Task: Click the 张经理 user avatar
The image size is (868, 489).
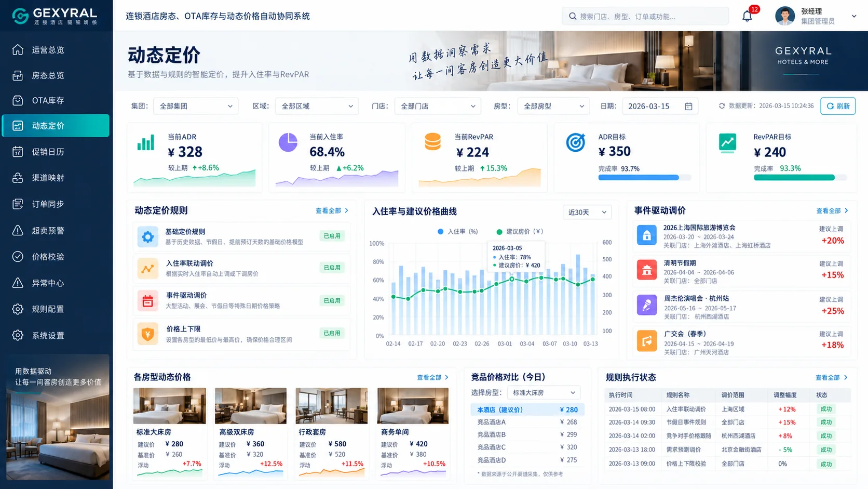Action: coord(785,16)
